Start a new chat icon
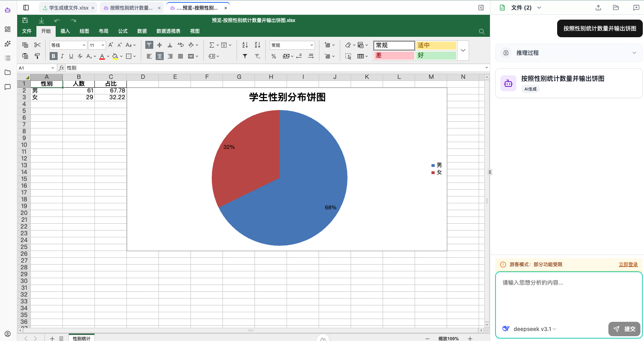644x341 pixels. click(636, 8)
